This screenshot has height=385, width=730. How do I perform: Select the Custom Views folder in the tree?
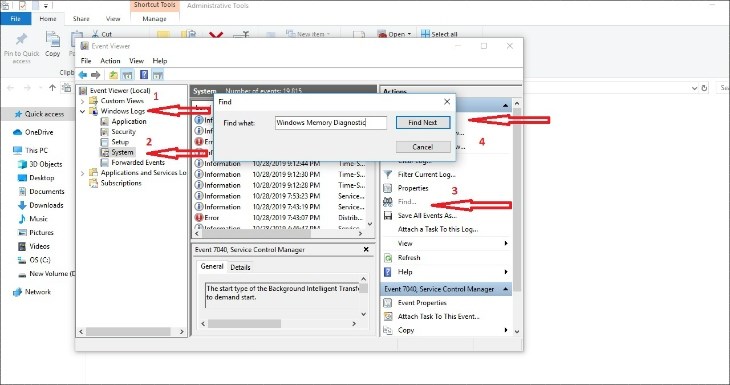pos(122,101)
